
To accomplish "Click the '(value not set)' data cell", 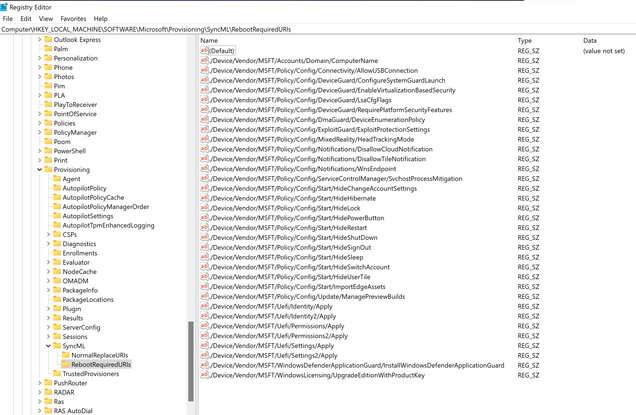I will coord(604,51).
